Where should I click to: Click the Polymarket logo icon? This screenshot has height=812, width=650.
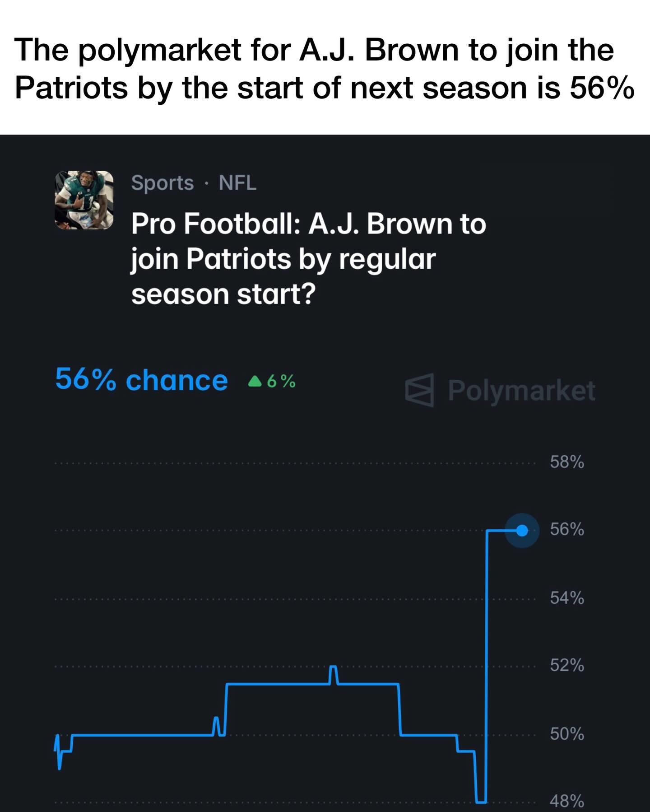click(419, 390)
